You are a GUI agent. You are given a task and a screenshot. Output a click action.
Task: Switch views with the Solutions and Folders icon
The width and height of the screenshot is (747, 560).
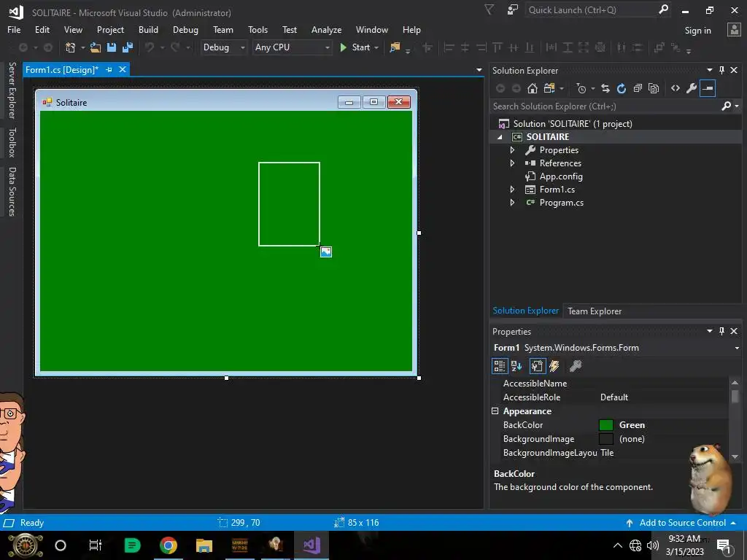point(549,88)
